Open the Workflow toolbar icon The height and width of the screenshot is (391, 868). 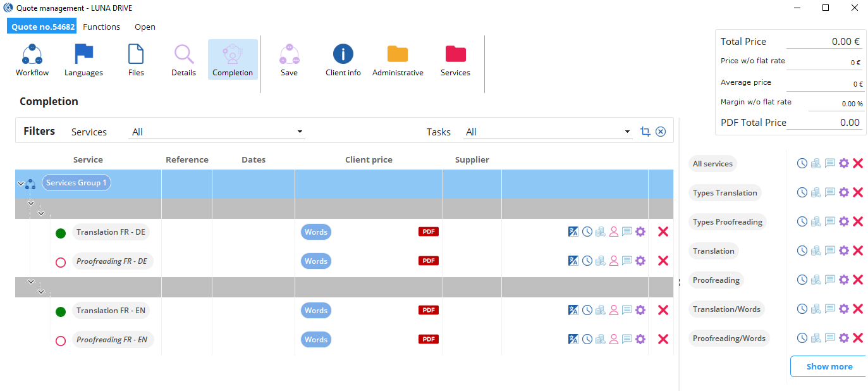(32, 55)
